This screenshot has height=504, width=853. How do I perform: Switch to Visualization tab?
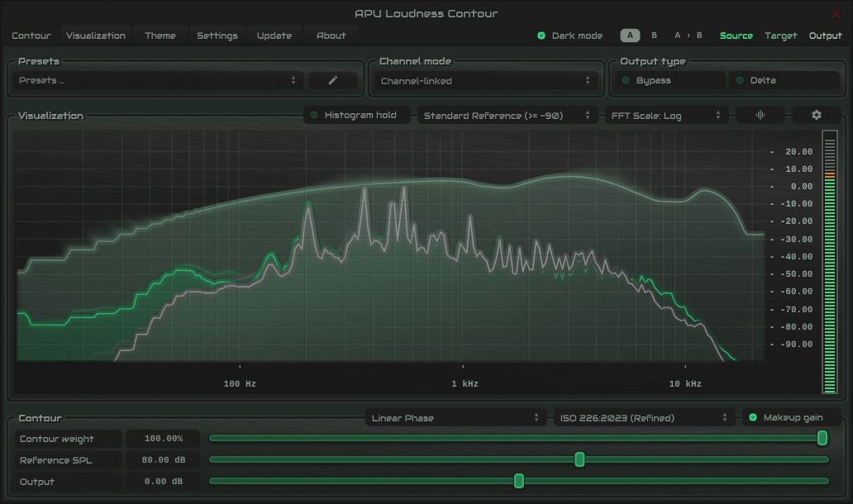point(96,36)
